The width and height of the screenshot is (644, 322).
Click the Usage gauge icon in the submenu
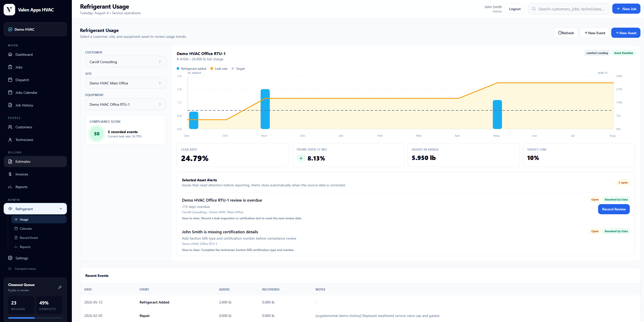(x=16, y=219)
